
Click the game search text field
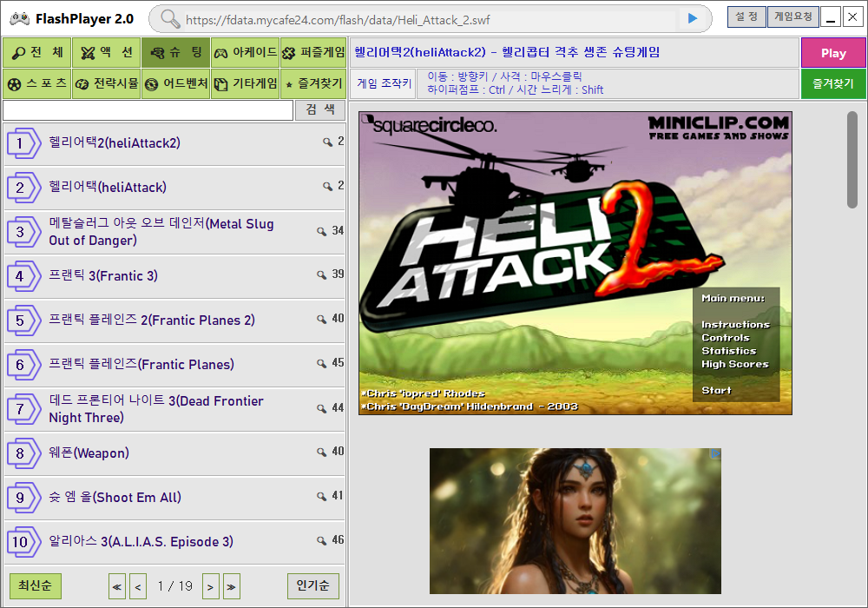pyautogui.click(x=148, y=110)
